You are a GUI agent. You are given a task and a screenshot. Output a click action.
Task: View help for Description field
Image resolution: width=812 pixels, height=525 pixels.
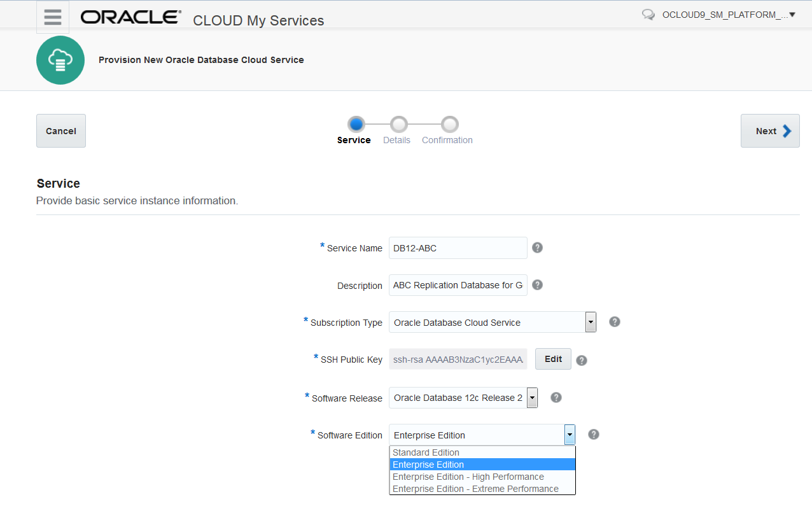[537, 284]
